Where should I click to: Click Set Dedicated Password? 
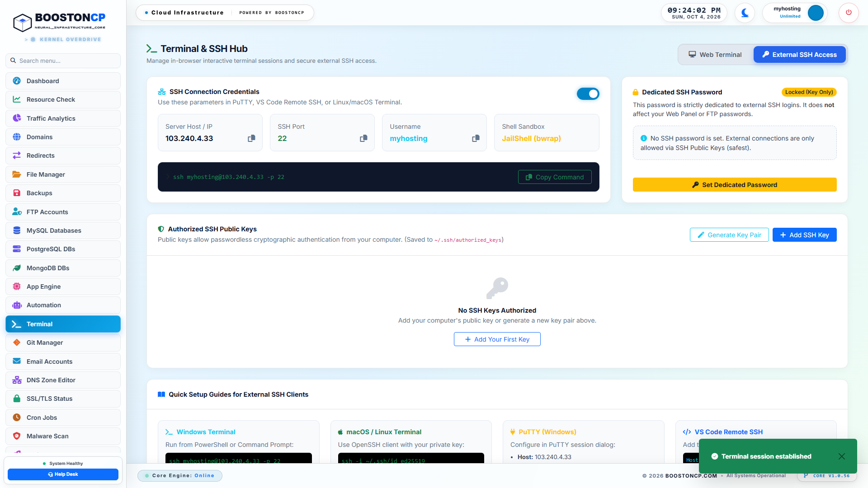coord(735,185)
